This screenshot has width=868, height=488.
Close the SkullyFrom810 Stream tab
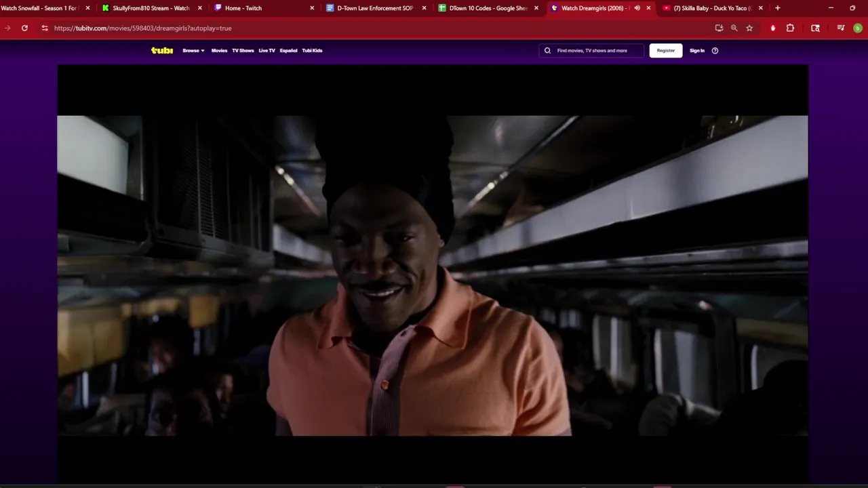click(x=199, y=8)
